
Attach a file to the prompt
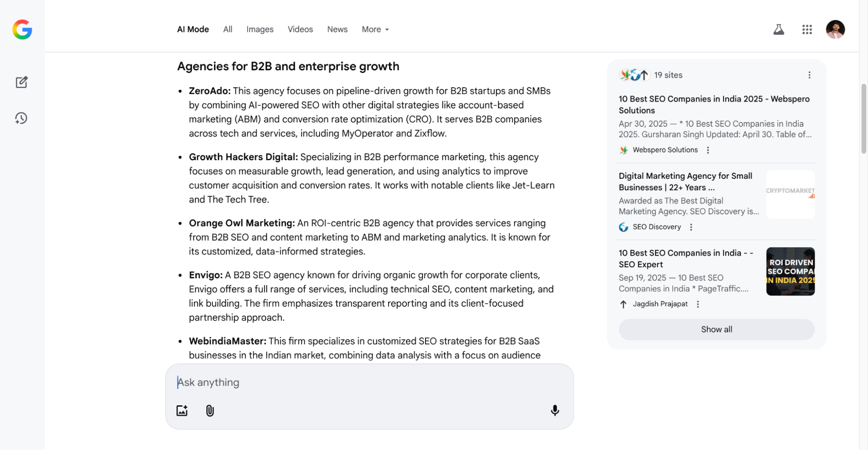click(210, 411)
